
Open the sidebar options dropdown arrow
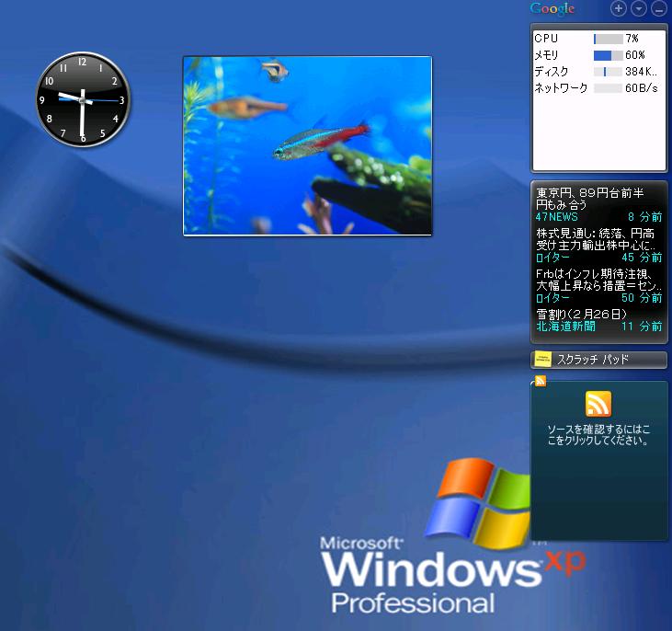point(639,8)
